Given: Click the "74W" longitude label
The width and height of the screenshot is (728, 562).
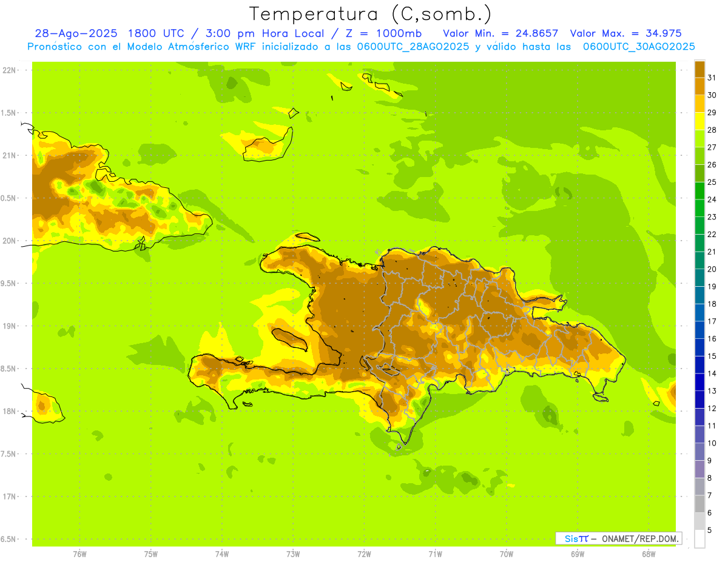Looking at the screenshot, I should pos(222,554).
